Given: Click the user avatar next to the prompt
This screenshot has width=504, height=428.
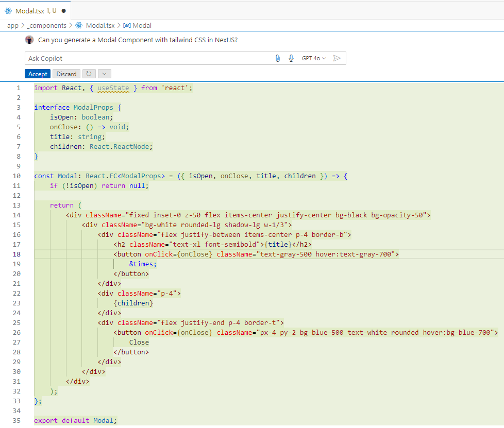Looking at the screenshot, I should 29,40.
